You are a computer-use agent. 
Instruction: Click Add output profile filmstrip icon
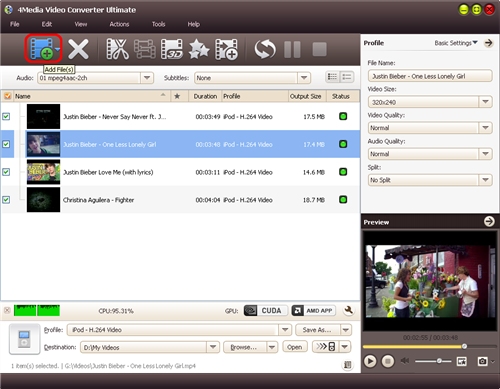(x=226, y=49)
